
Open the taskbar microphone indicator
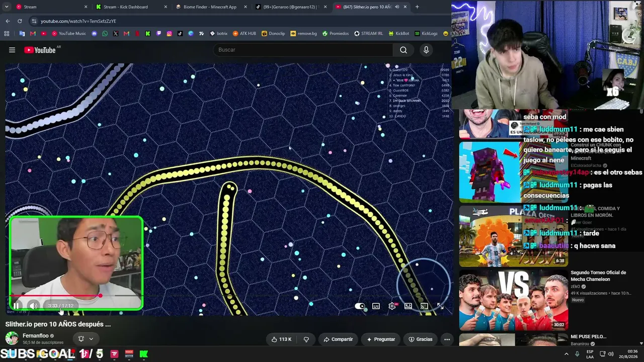(577, 354)
